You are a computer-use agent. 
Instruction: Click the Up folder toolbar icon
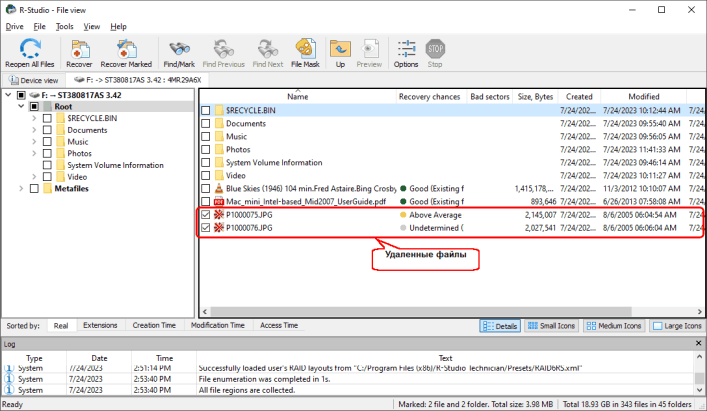[x=340, y=49]
